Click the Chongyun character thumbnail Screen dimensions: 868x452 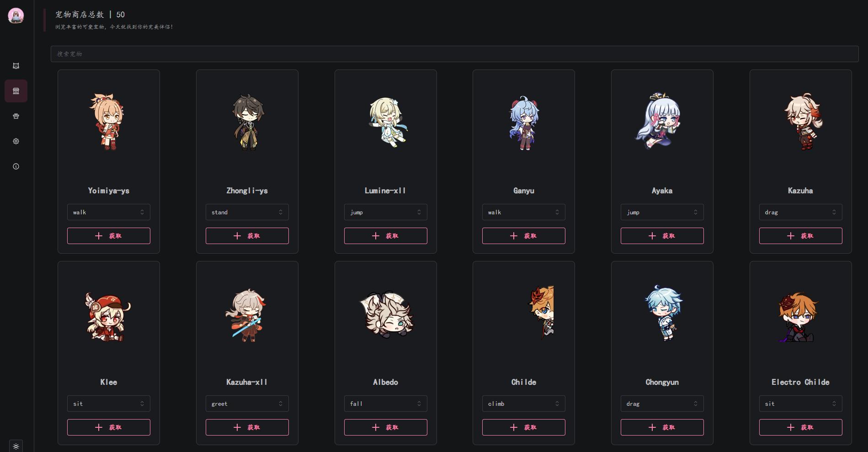click(x=664, y=313)
